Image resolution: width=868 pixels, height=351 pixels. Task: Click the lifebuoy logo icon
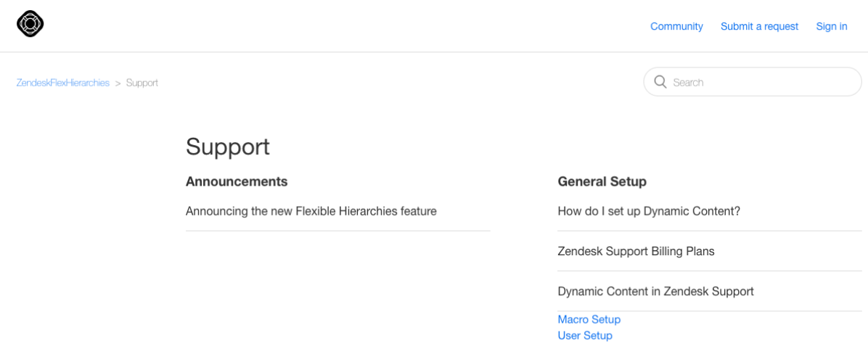pos(30,25)
